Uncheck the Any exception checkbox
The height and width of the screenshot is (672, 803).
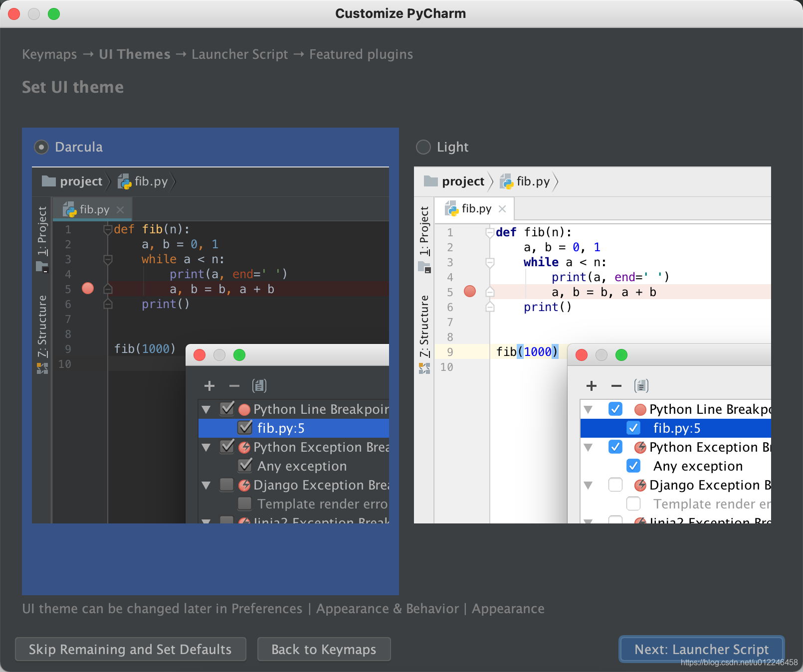pos(245,465)
